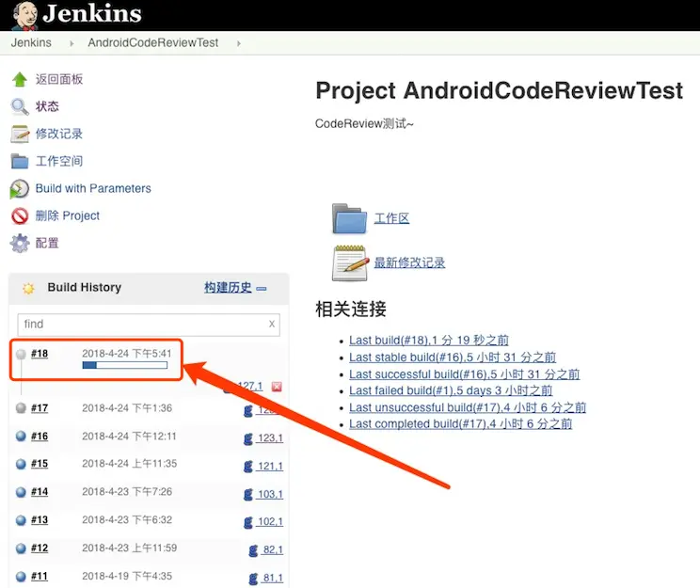The image size is (700, 588).
Task: Open the Last stable build(#16) link
Action: 453,358
